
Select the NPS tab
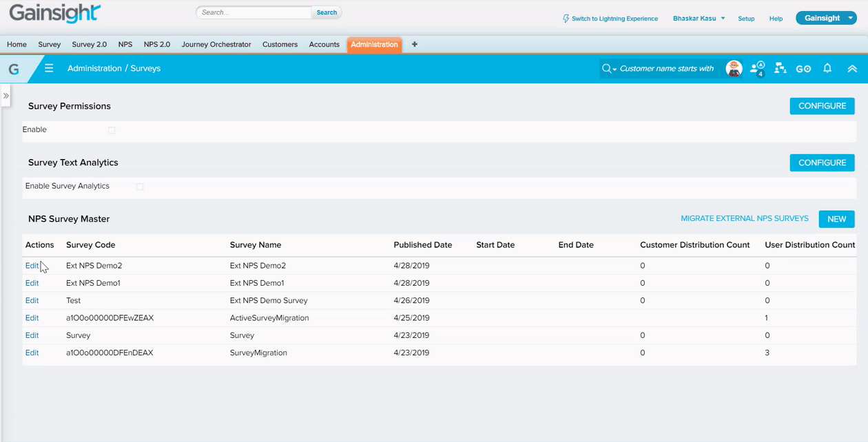(x=125, y=44)
